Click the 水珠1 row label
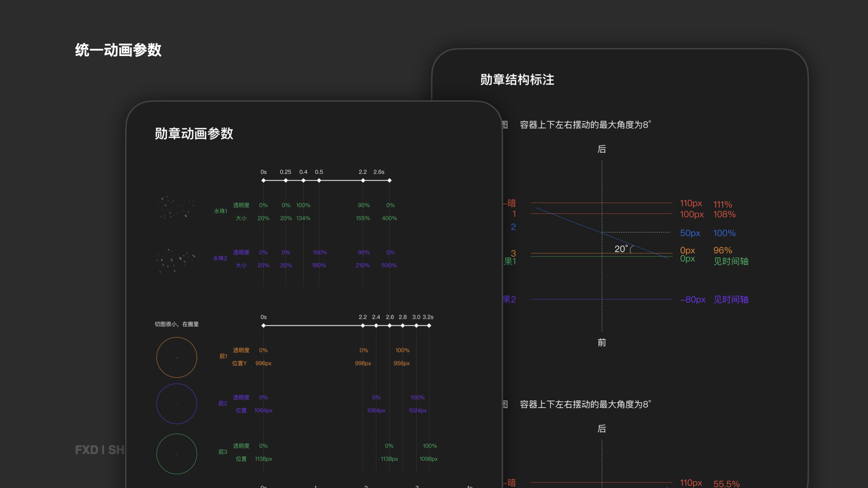The width and height of the screenshot is (868, 488). [x=220, y=211]
